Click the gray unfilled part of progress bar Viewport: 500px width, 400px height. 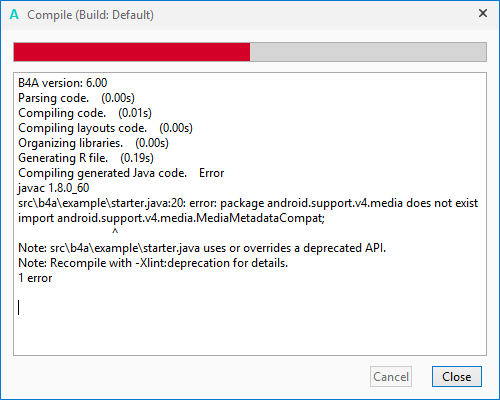(x=368, y=52)
